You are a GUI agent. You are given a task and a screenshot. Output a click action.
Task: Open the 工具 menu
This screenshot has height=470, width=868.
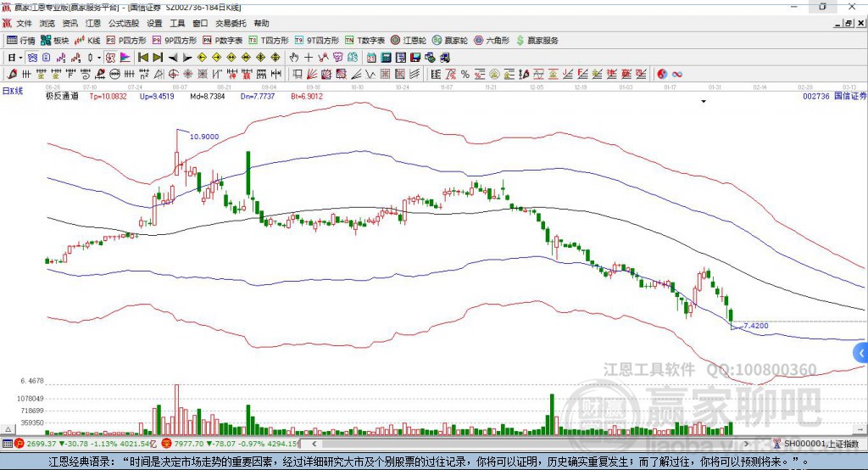[177, 23]
